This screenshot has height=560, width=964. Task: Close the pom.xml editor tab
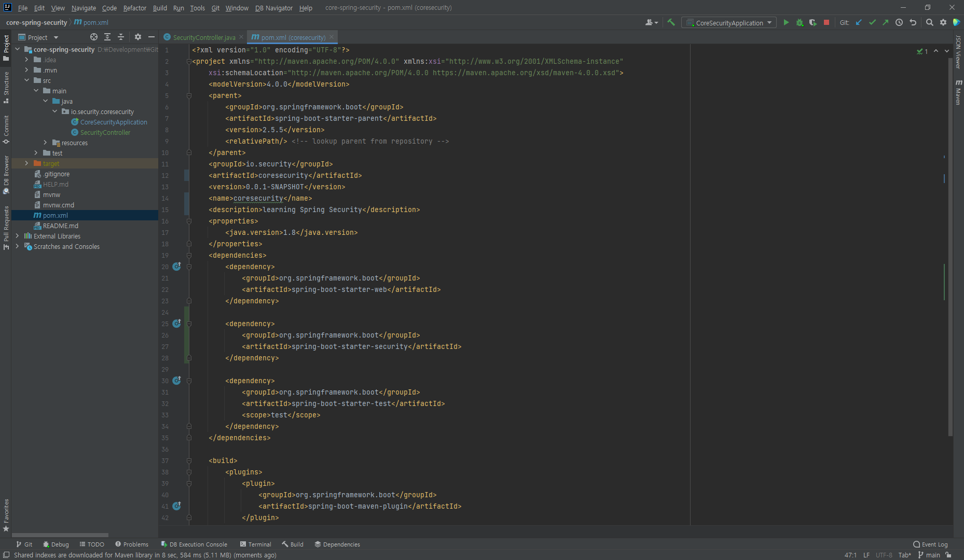332,37
